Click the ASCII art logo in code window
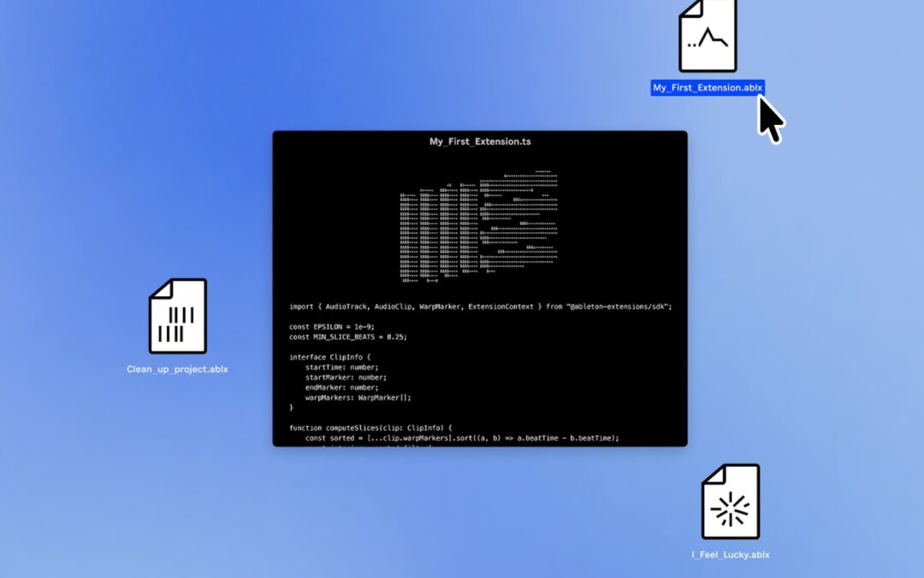 point(478,226)
